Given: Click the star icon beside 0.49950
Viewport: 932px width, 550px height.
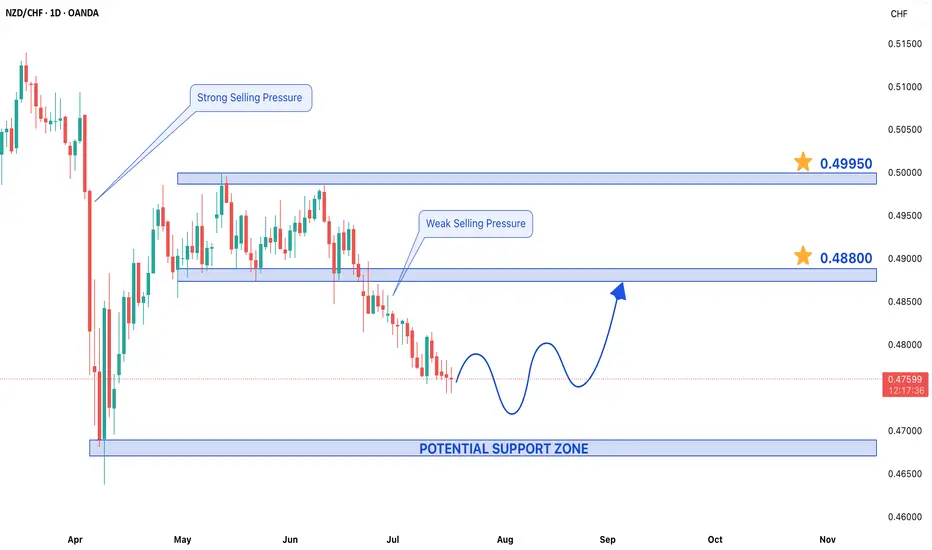Looking at the screenshot, I should pos(803,162).
